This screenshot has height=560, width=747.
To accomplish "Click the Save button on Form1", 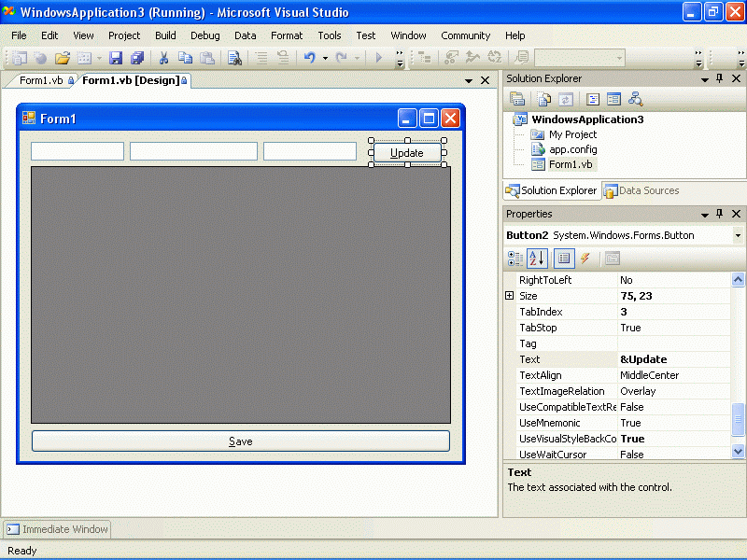I will [x=241, y=441].
